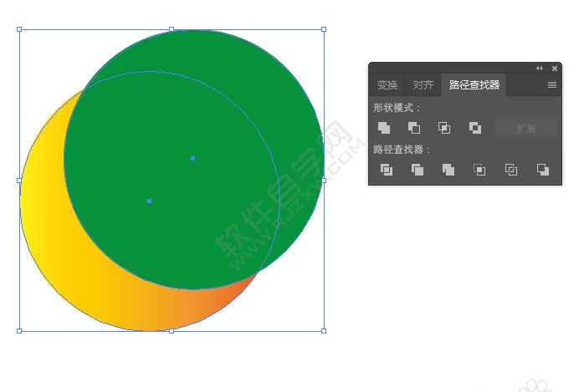Close the Pathfinder panel
Viewport: 579px width, 392px height.
coord(554,69)
